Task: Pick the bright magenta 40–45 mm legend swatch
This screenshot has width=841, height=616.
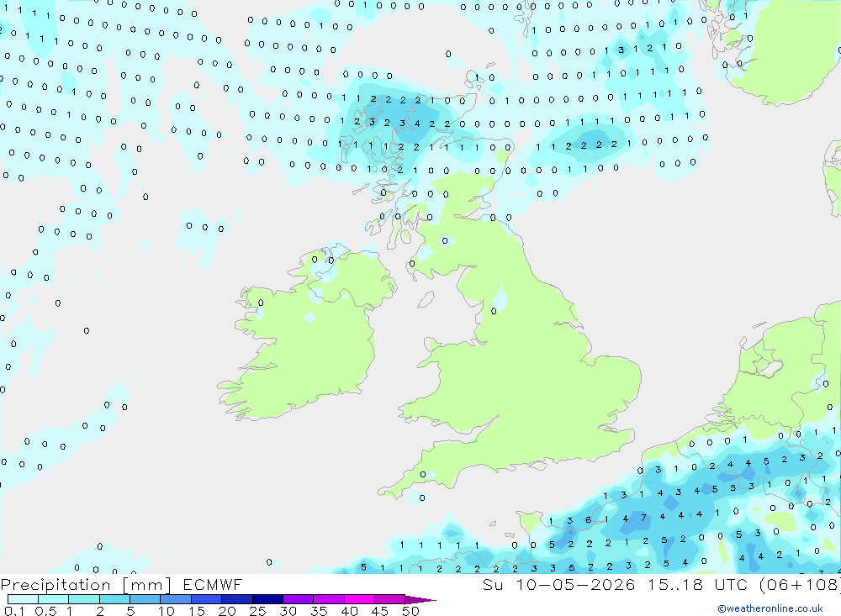Action: pos(359,599)
